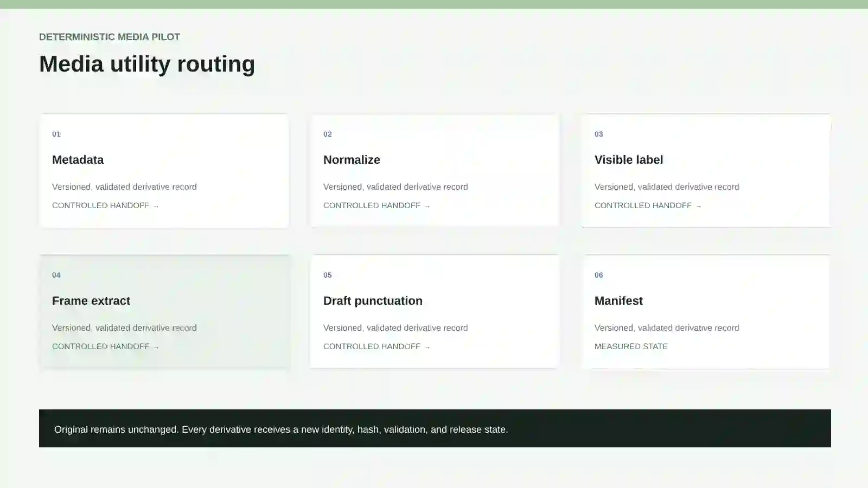Open the Visible label card
This screenshot has height=488, width=868.
[706, 171]
